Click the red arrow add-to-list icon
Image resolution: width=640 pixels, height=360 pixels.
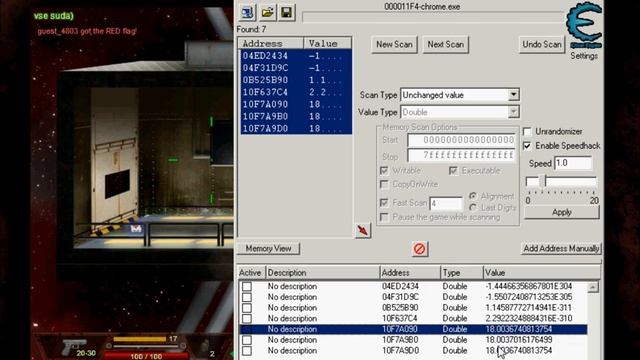tap(362, 231)
